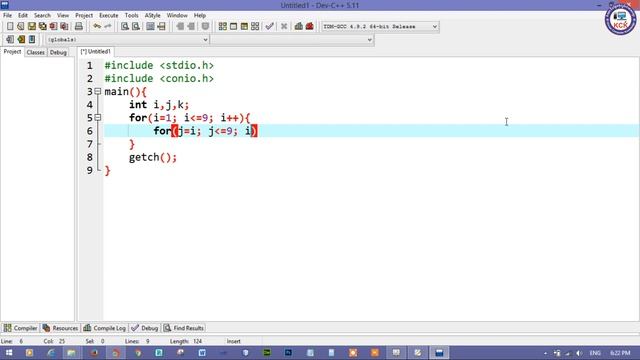Open the View menu
Screen dimensions: 640x360
point(63,15)
